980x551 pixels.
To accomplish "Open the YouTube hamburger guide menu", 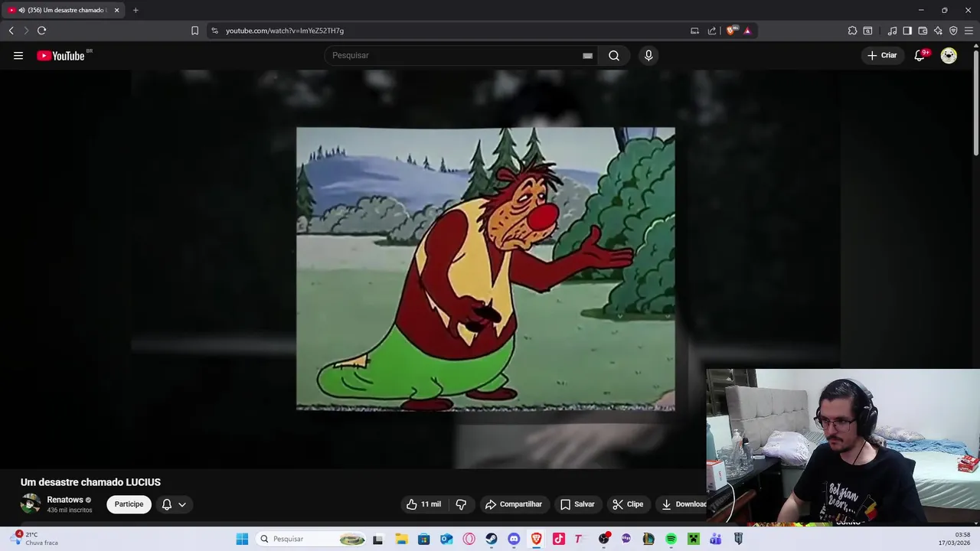I will tap(18, 55).
